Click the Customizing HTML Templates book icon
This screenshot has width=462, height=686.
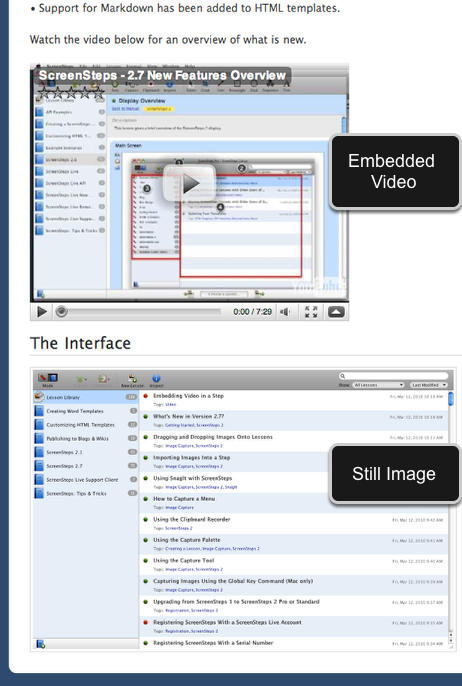[x=39, y=425]
